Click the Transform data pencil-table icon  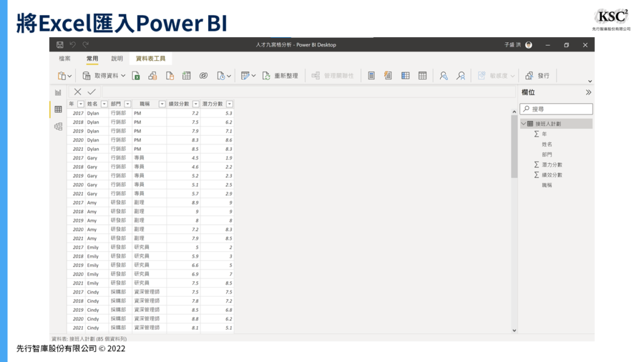point(245,75)
